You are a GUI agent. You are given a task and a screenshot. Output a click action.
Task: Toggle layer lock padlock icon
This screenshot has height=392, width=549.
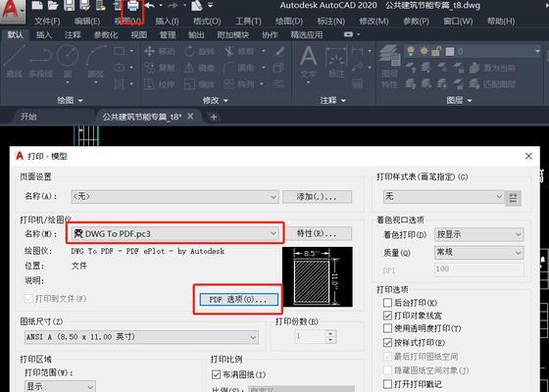(436, 51)
